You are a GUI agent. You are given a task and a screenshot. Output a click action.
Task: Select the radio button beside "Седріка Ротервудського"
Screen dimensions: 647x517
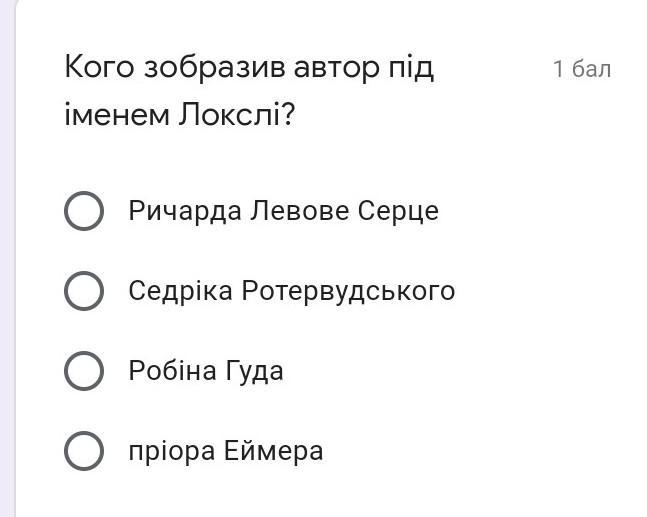(x=84, y=291)
